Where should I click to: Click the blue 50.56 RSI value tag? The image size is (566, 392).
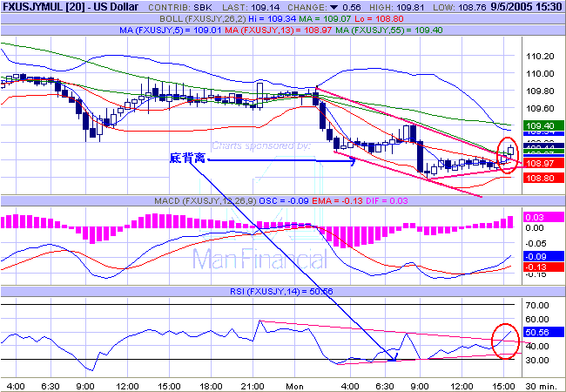pyautogui.click(x=543, y=332)
